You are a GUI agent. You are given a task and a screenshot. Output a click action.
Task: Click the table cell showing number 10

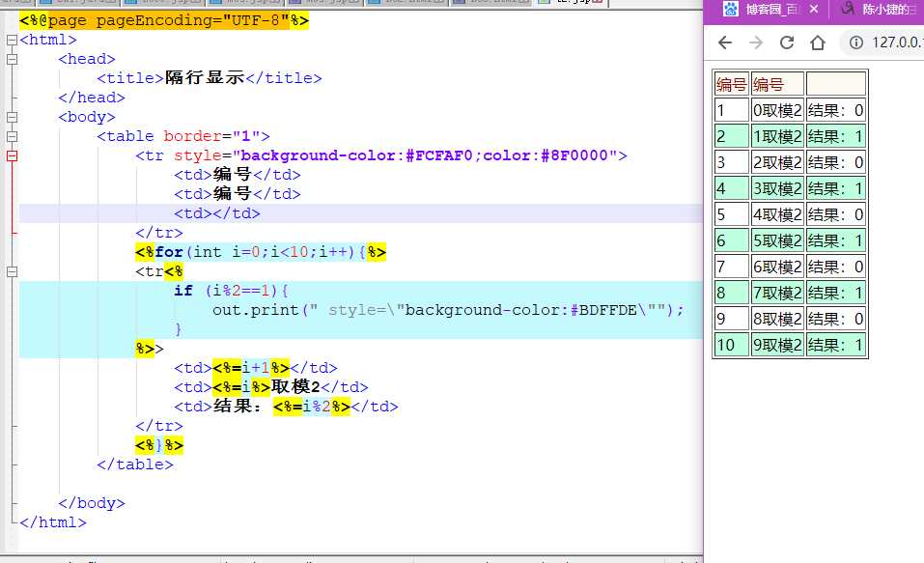coord(732,345)
